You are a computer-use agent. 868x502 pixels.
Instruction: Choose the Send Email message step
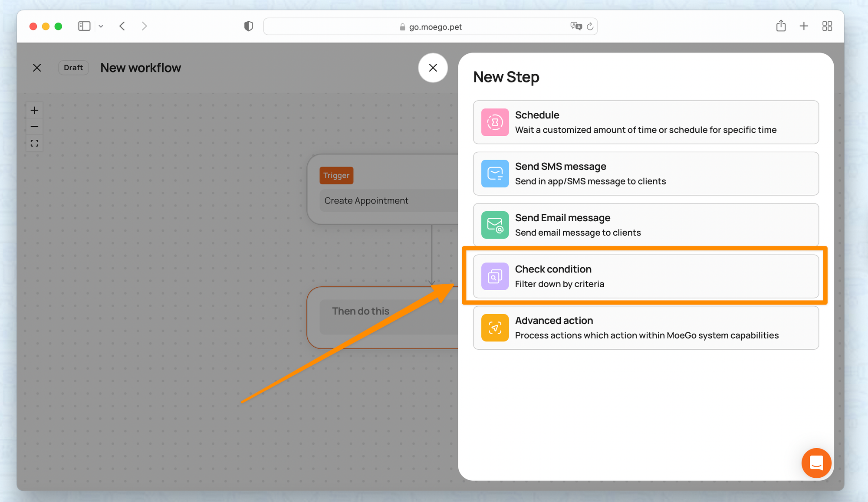pyautogui.click(x=646, y=225)
